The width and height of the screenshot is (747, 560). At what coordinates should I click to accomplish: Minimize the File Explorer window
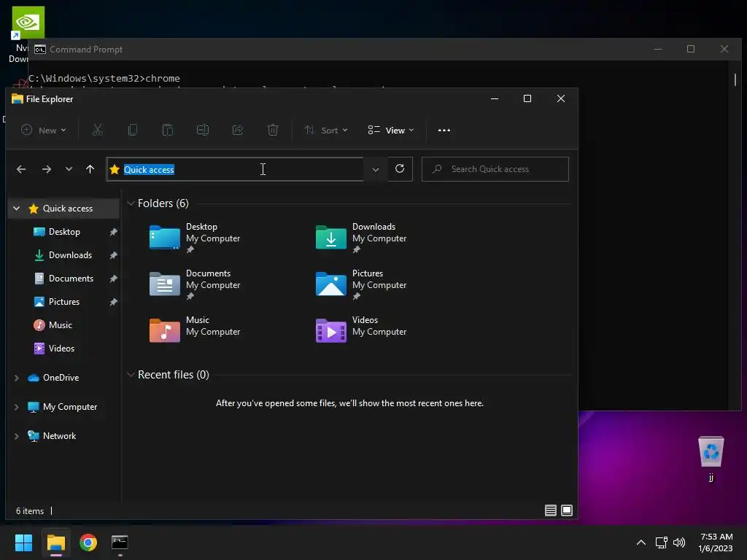click(x=495, y=98)
